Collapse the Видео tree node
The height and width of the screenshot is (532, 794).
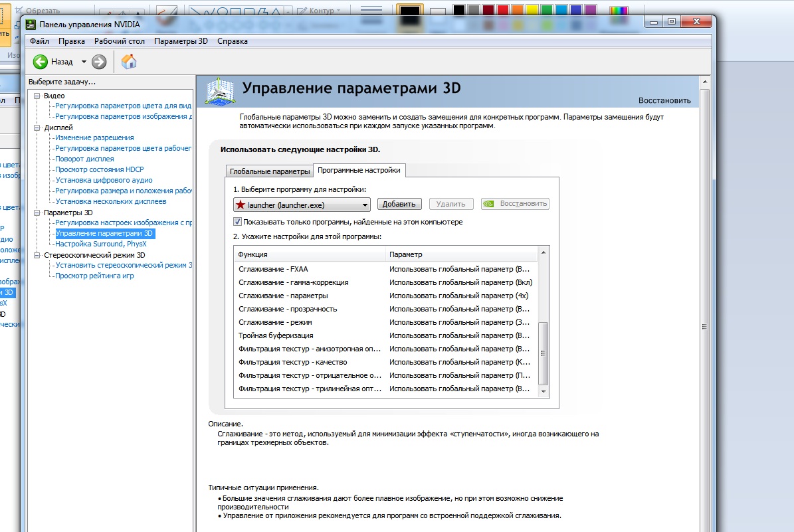tap(37, 96)
